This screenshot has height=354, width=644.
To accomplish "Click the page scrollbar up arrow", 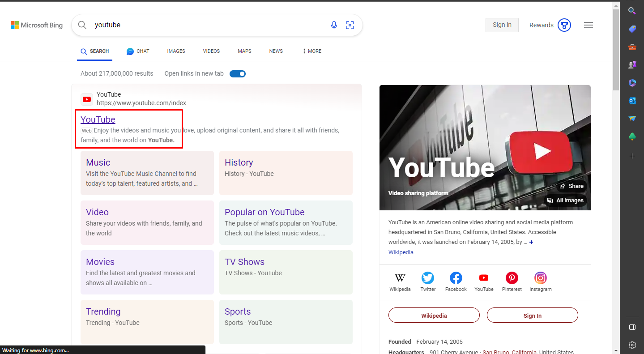I will [616, 5].
